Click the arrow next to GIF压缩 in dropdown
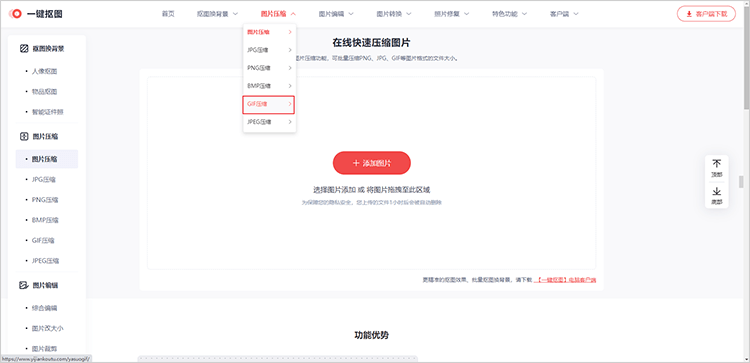Image resolution: width=750 pixels, height=363 pixels. pos(289,104)
